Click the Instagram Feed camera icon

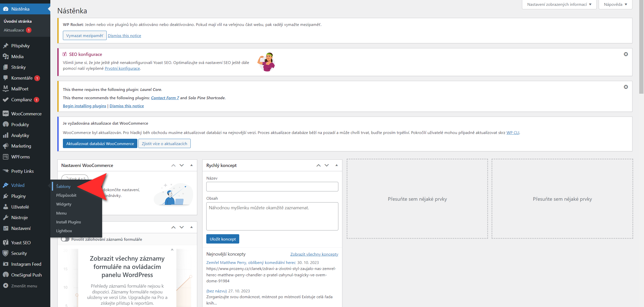[6, 264]
